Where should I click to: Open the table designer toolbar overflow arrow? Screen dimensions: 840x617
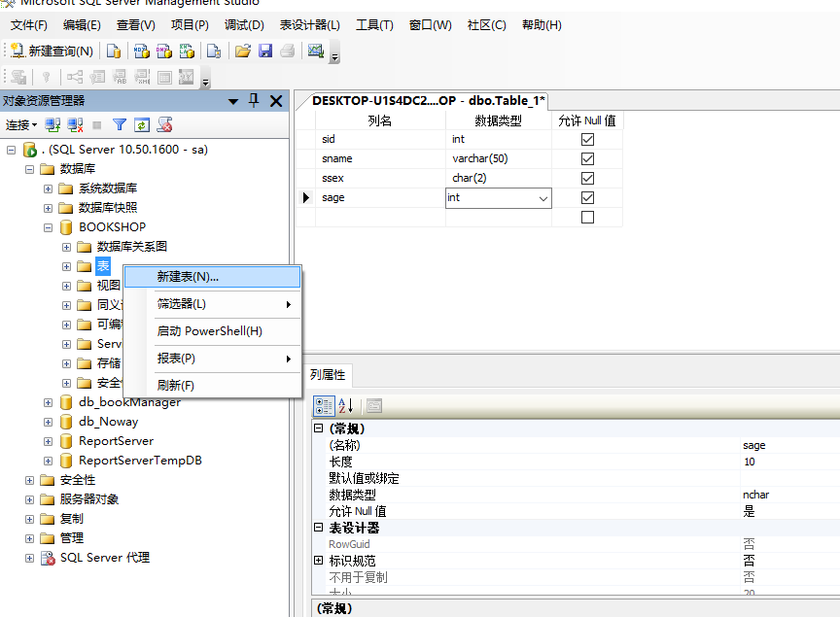(x=206, y=82)
